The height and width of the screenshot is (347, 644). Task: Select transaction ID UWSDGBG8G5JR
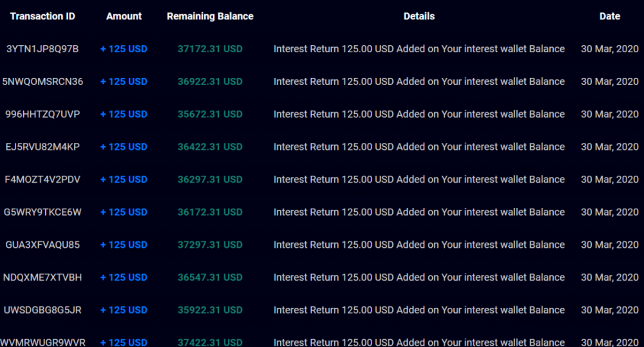43,310
